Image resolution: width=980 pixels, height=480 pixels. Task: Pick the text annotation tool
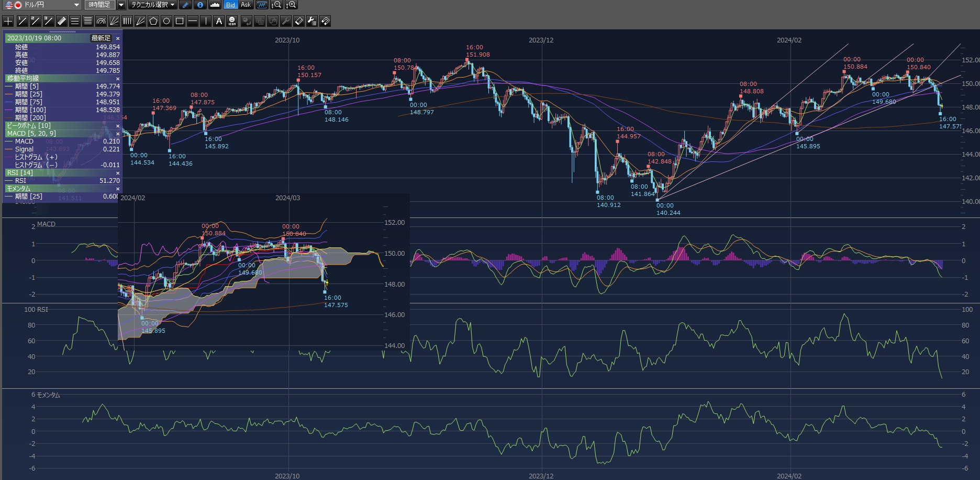coord(219,21)
